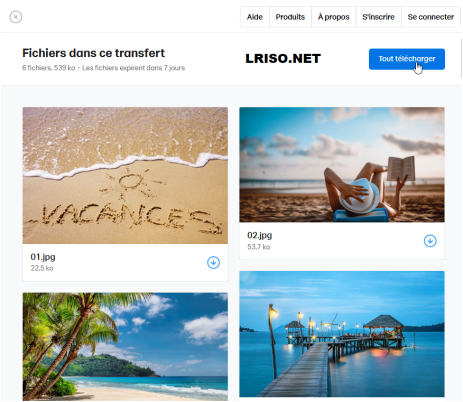Screen dimensions: 463x402
Task: Download 02.jpg using its arrow icon
Action: click(x=430, y=241)
